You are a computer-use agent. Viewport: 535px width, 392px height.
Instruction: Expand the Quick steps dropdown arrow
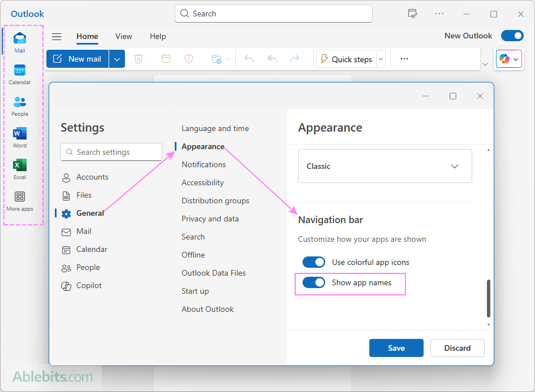click(381, 59)
